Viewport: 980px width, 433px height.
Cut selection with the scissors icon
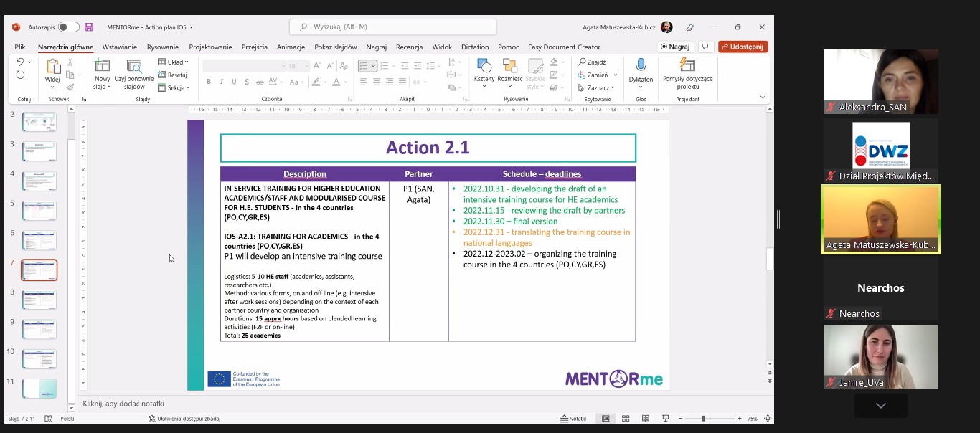(70, 62)
